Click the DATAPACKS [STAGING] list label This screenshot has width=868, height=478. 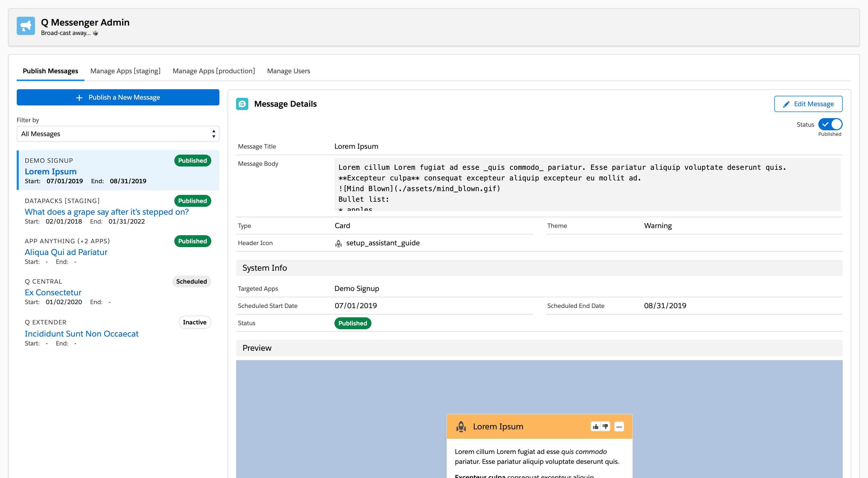pos(62,201)
